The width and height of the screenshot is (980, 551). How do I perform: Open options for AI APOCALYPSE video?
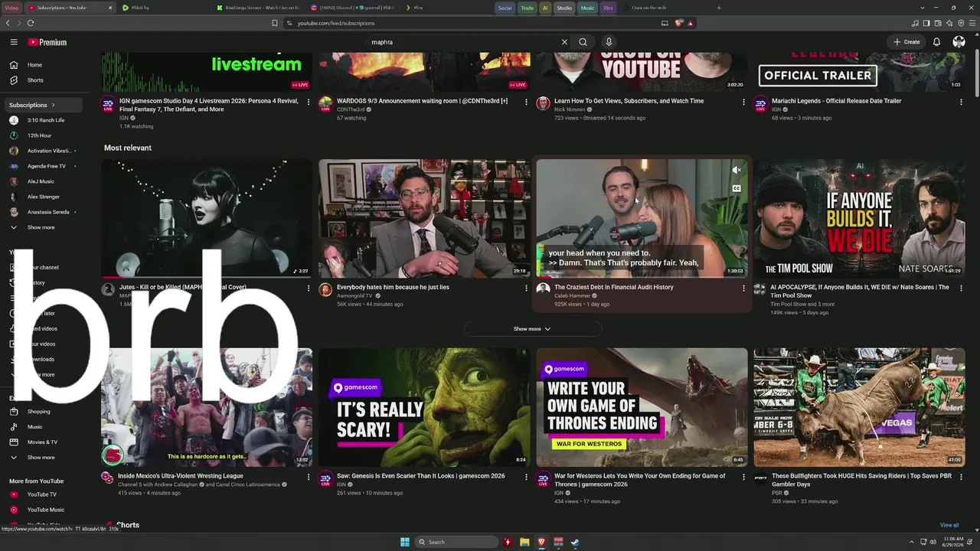[961, 289]
